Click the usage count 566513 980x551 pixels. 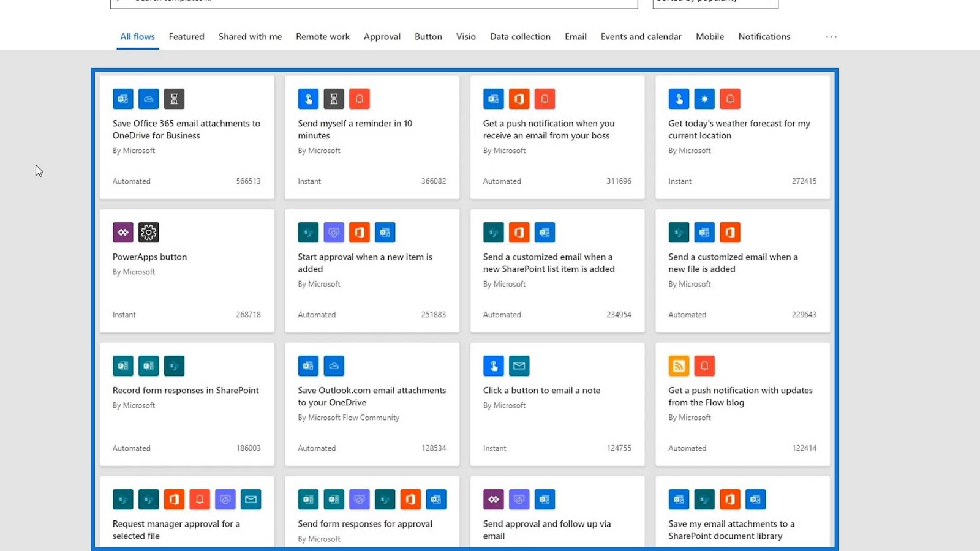click(x=248, y=181)
